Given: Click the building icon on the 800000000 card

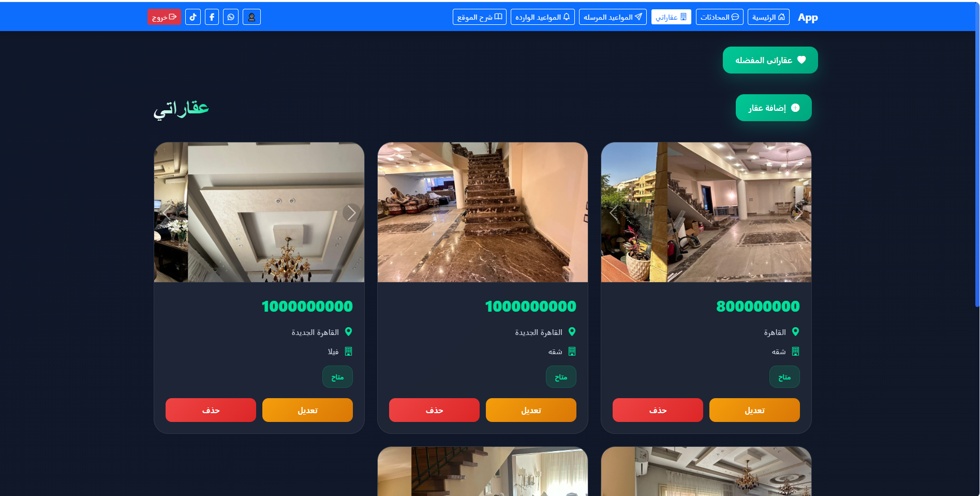Looking at the screenshot, I should coord(796,352).
